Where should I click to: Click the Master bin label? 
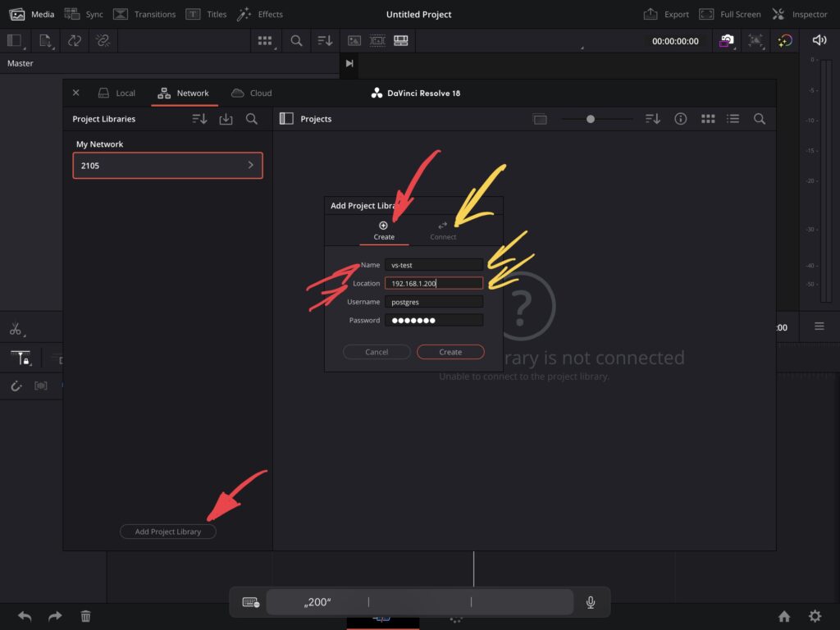[x=21, y=63]
